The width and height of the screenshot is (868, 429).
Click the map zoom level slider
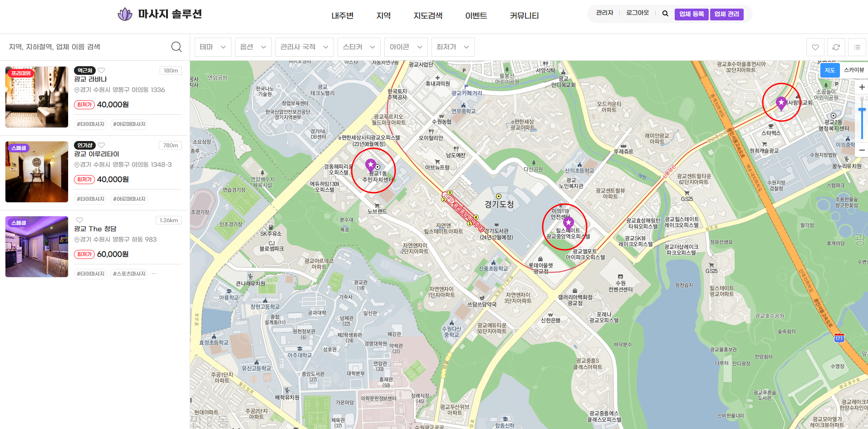tap(862, 122)
